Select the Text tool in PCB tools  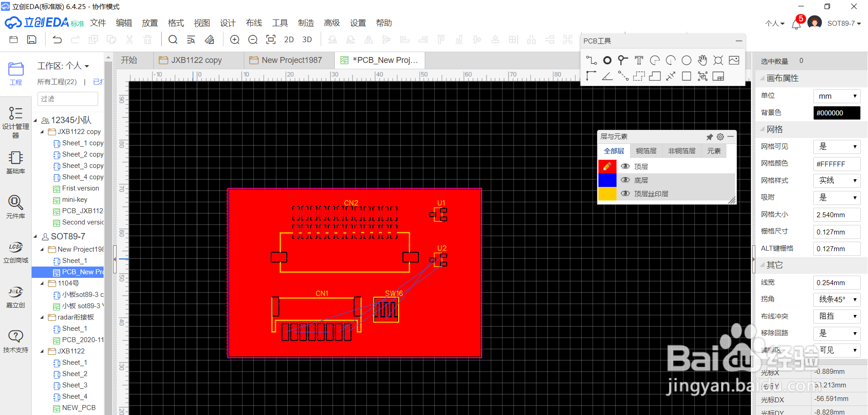pos(639,60)
